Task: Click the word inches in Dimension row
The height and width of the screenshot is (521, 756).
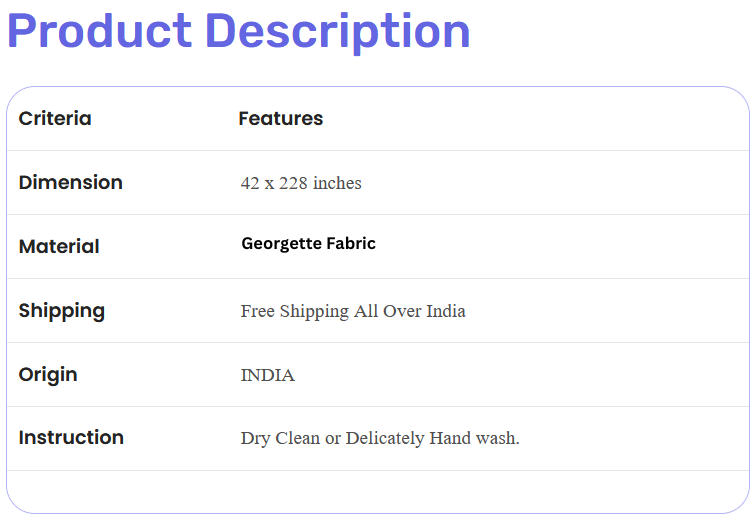Action: tap(337, 183)
